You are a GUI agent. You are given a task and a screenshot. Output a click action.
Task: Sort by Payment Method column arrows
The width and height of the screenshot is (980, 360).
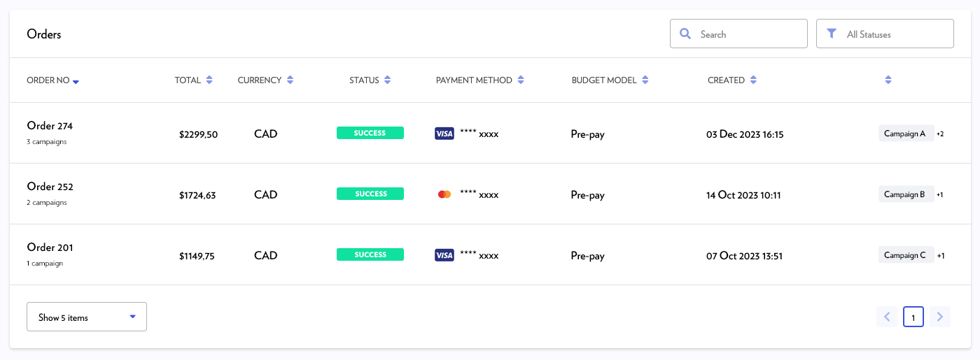click(x=521, y=80)
